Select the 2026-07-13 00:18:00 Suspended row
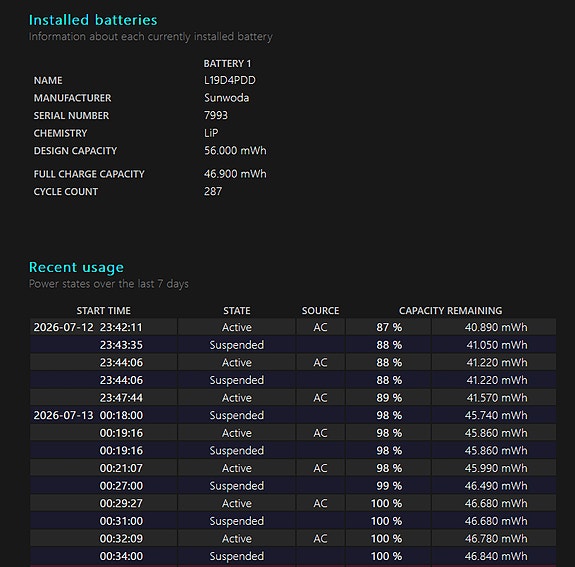575x567 pixels. [293, 415]
